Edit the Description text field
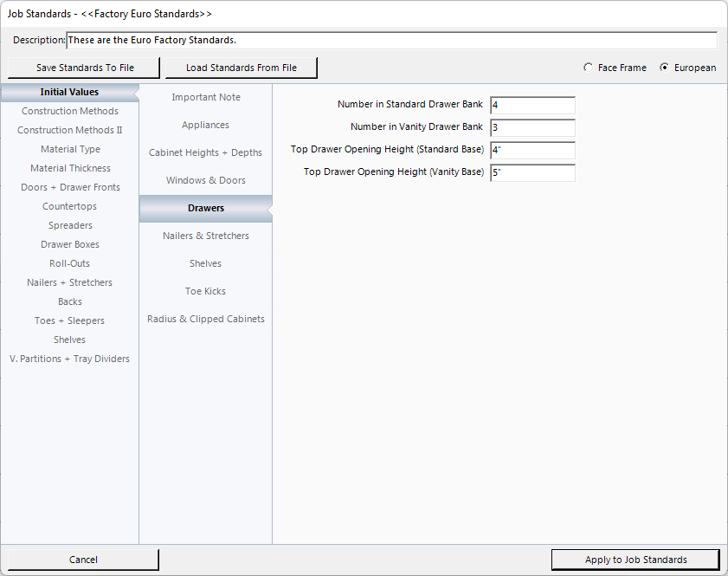 (391, 41)
